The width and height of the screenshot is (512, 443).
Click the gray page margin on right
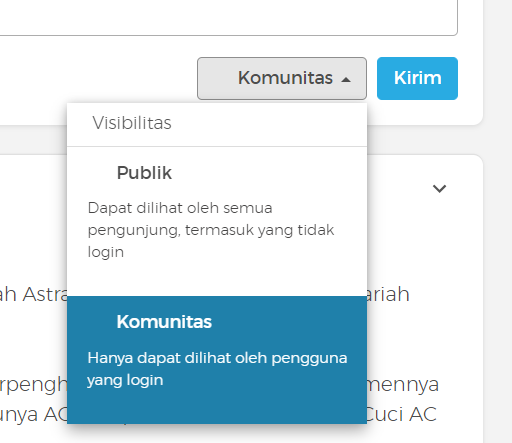(498, 221)
